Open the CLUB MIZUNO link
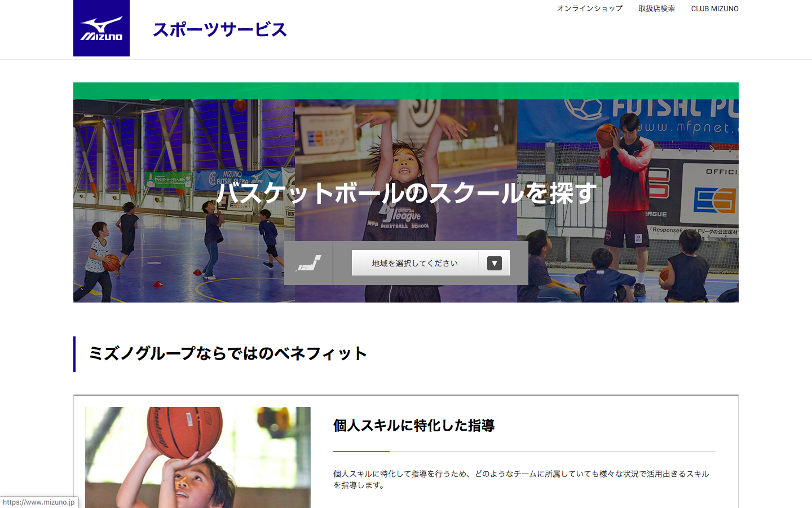Screen dimensions: 812x508 click(x=714, y=8)
